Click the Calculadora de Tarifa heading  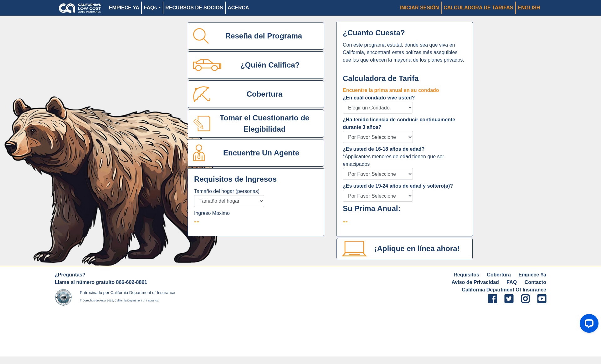380,78
